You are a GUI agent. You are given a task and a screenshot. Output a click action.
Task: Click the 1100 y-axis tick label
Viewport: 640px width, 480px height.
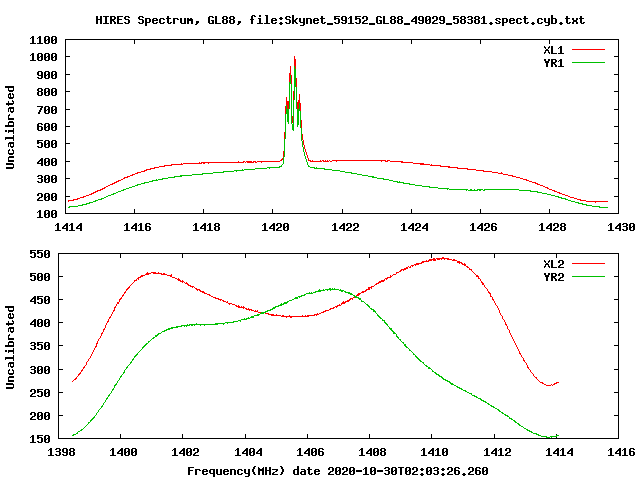43,40
